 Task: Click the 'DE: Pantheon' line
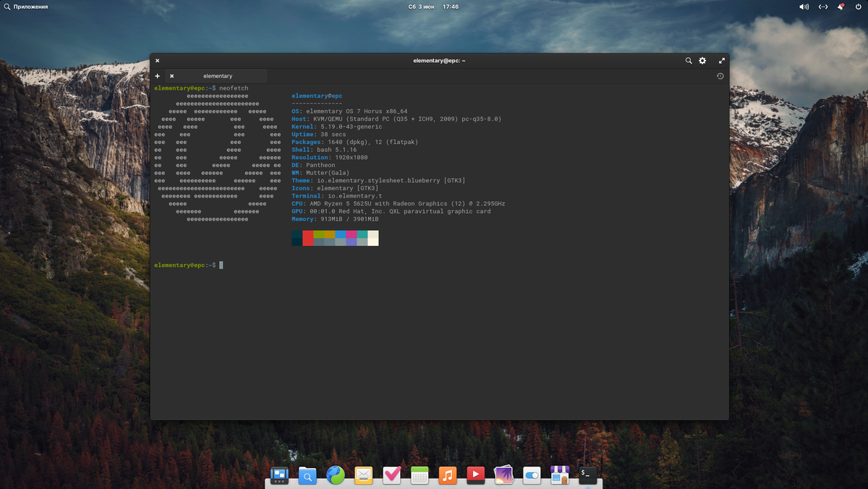pyautogui.click(x=313, y=165)
